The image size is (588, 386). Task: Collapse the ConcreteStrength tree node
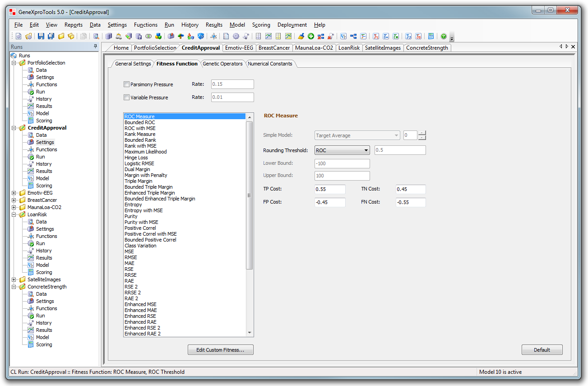click(14, 287)
